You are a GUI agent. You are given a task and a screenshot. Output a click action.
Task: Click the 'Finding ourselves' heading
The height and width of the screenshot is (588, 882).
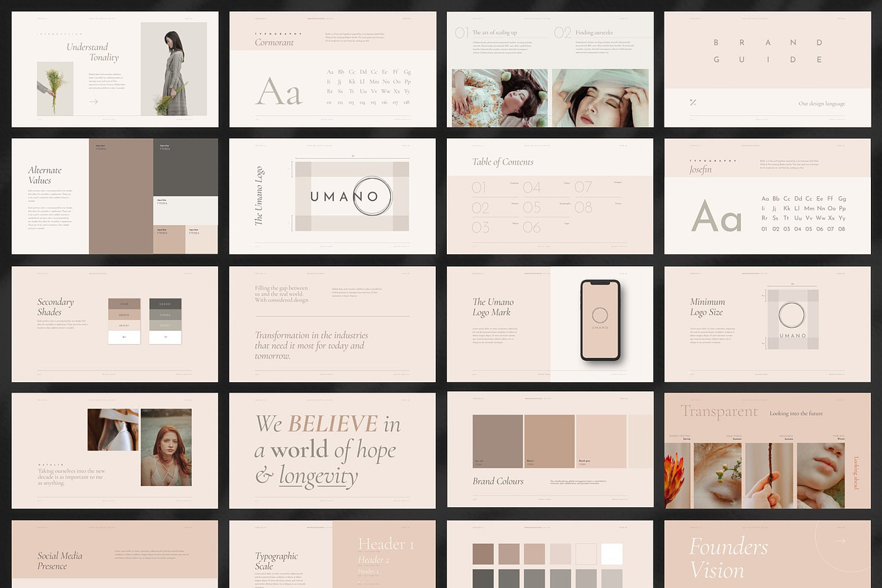[x=595, y=32]
